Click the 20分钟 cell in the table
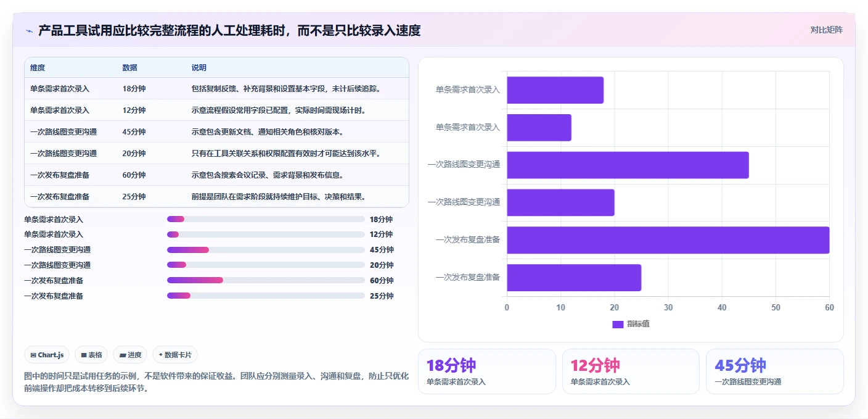868x419 pixels. [x=134, y=154]
